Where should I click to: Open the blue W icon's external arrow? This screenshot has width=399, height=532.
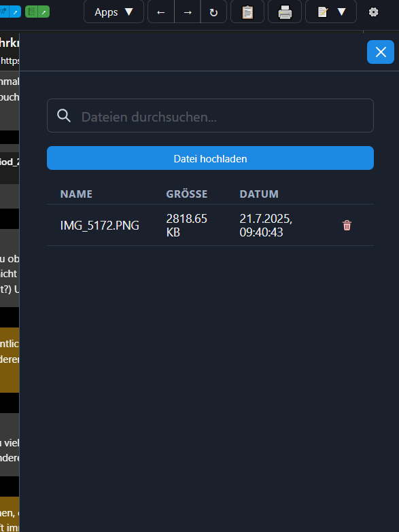click(15, 12)
